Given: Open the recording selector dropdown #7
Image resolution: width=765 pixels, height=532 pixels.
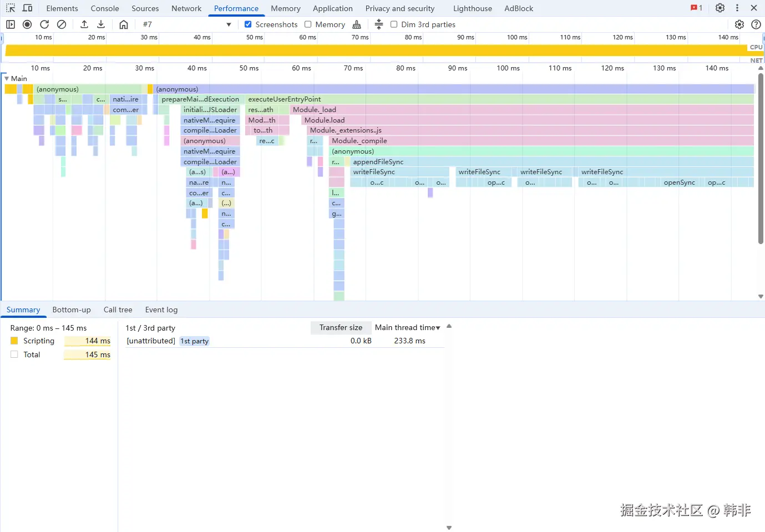Looking at the screenshot, I should (186, 24).
